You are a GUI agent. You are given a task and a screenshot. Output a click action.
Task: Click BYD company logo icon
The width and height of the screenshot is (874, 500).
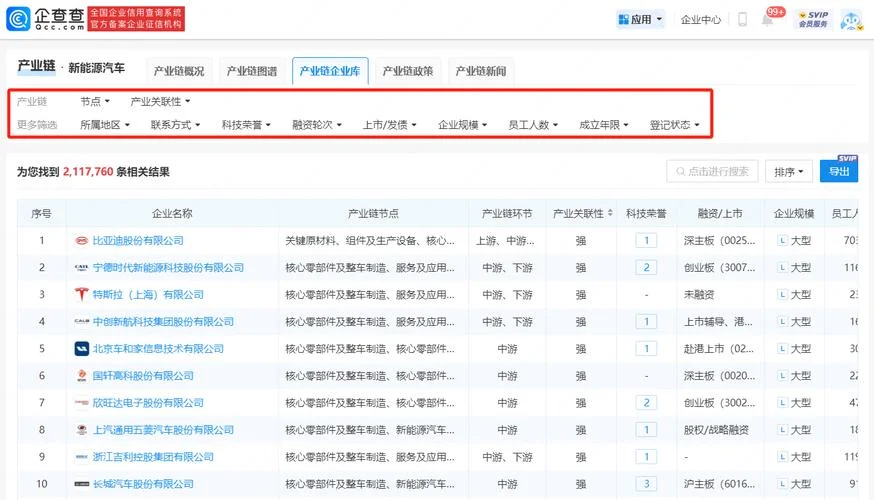[82, 241]
